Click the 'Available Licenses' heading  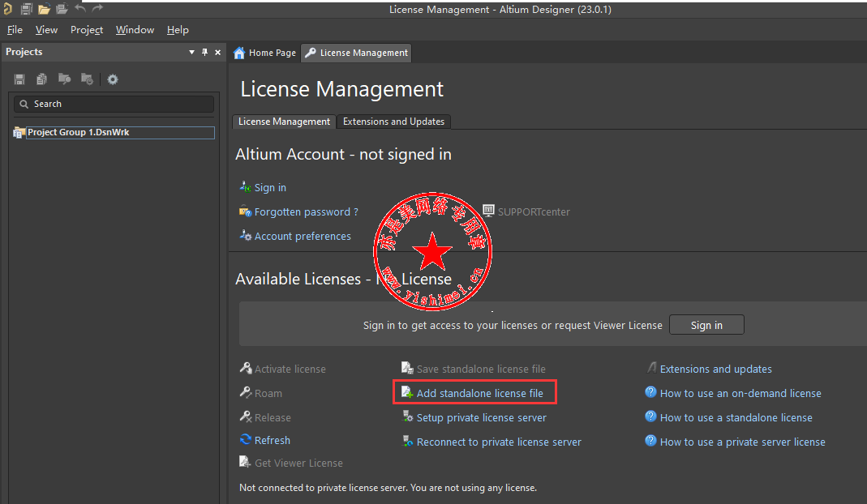coord(343,279)
